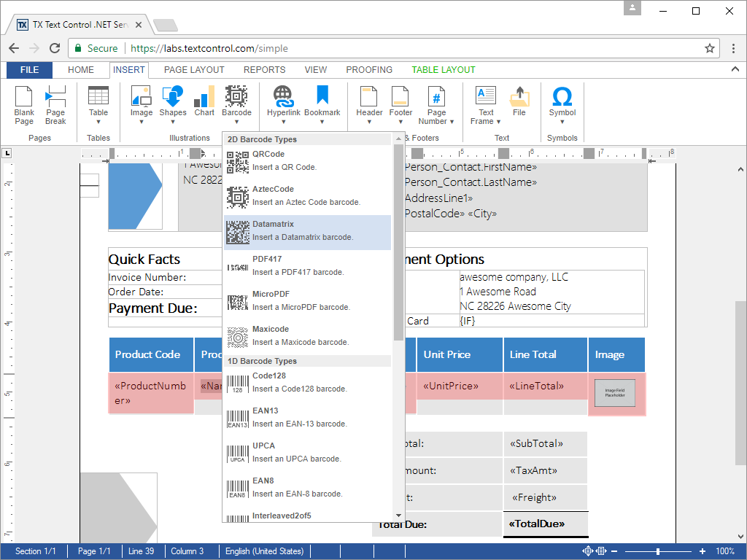Screen dimensions: 747x560
Task: Choose the Maxicode barcode
Action: [x=307, y=336]
